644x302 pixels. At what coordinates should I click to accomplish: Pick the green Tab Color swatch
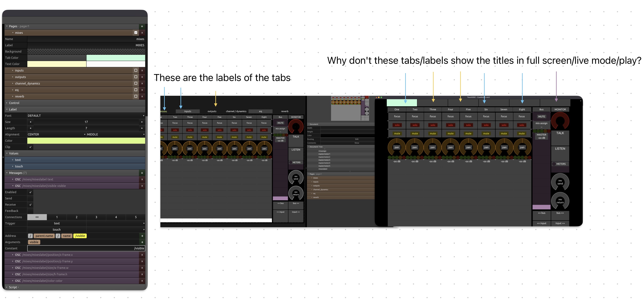point(116,58)
